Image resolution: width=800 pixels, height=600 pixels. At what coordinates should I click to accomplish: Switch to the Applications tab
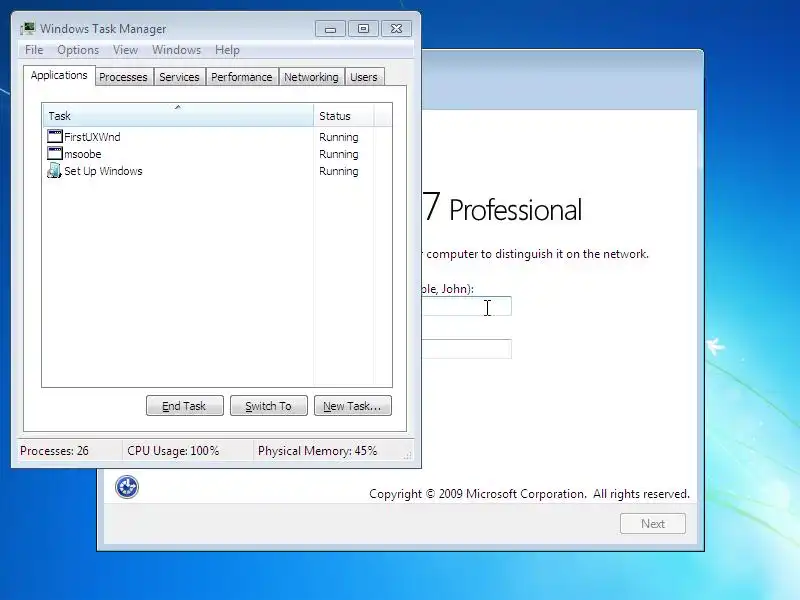[59, 76]
